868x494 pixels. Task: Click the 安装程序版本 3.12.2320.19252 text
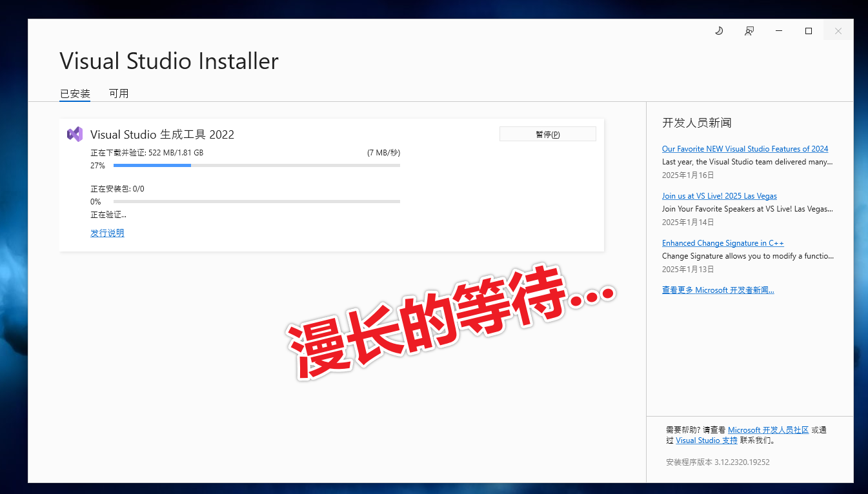pyautogui.click(x=718, y=462)
